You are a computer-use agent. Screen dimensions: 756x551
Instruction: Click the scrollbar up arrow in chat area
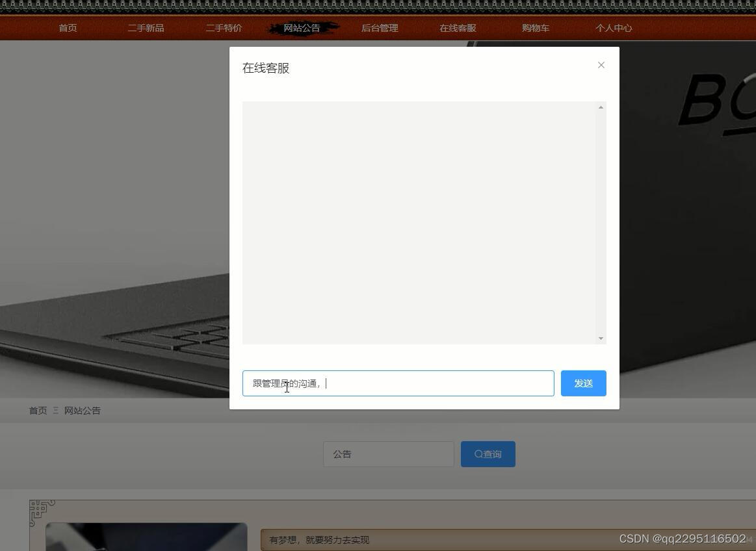(600, 107)
